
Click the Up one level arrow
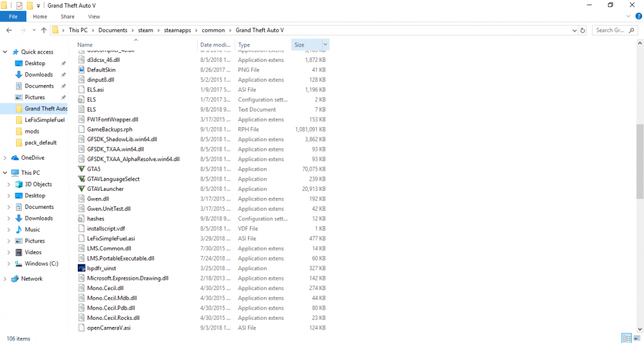point(44,30)
